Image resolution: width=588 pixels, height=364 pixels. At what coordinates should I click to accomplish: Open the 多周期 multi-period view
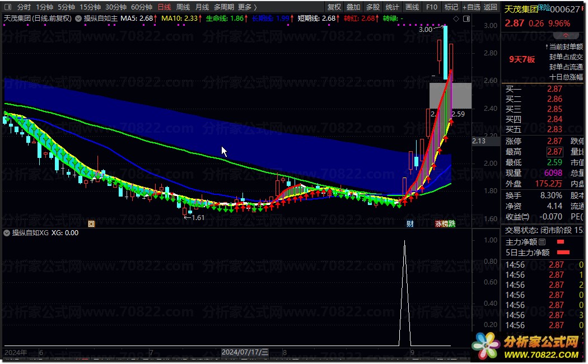pyautogui.click(x=224, y=7)
